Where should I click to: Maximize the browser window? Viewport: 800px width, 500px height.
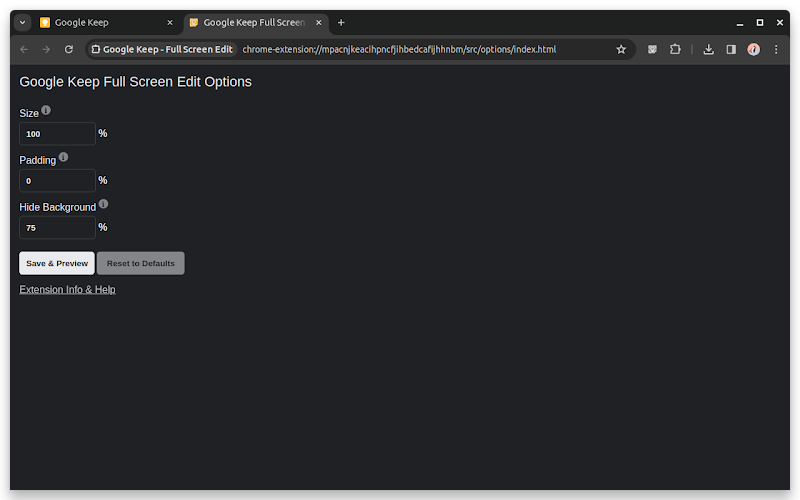click(760, 22)
